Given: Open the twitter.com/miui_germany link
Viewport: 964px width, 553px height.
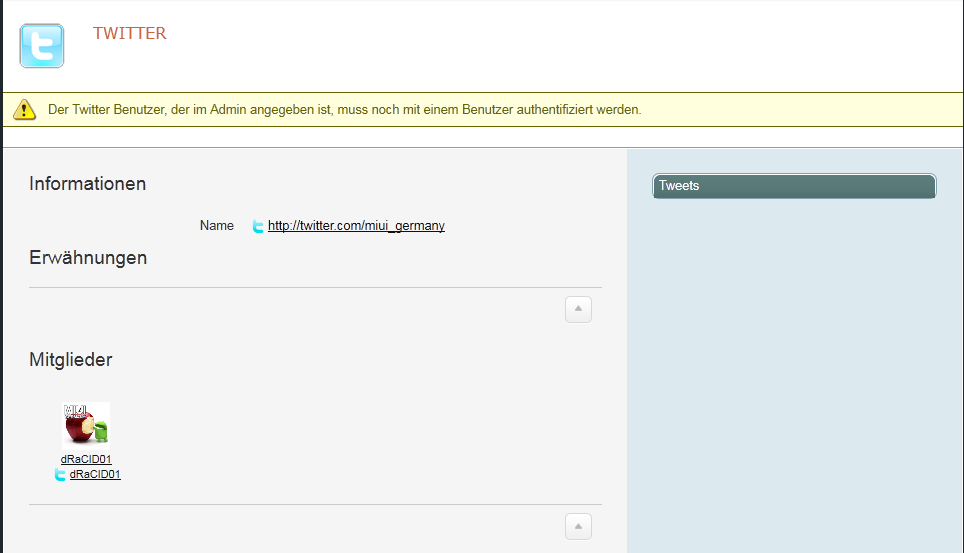Looking at the screenshot, I should (356, 226).
